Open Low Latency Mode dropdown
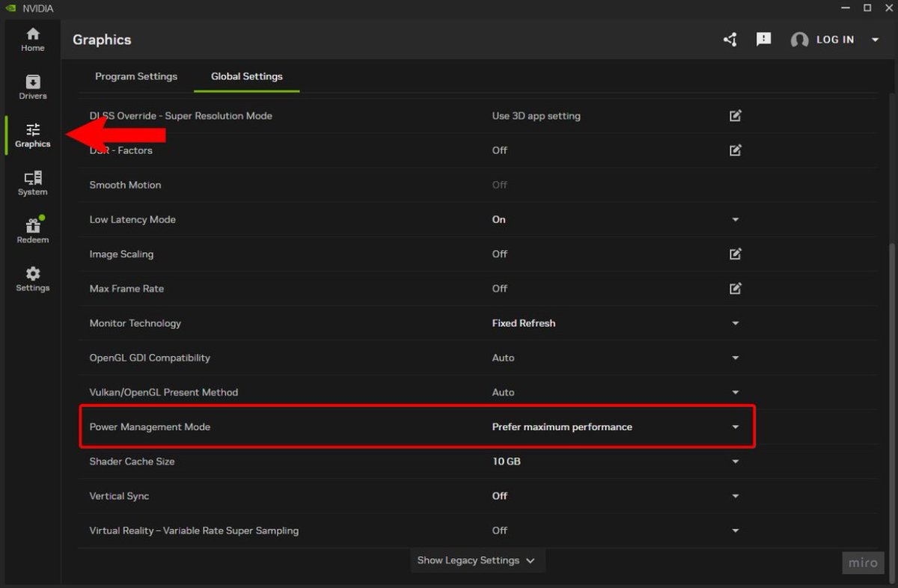 (736, 219)
